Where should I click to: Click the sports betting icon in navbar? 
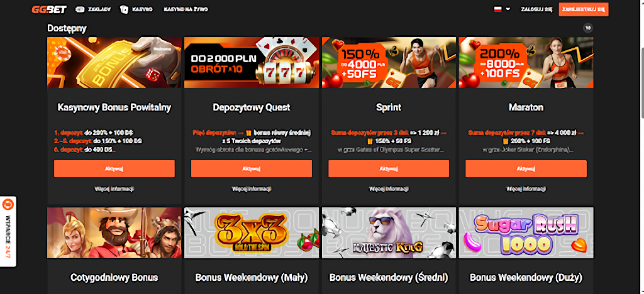pyautogui.click(x=80, y=9)
